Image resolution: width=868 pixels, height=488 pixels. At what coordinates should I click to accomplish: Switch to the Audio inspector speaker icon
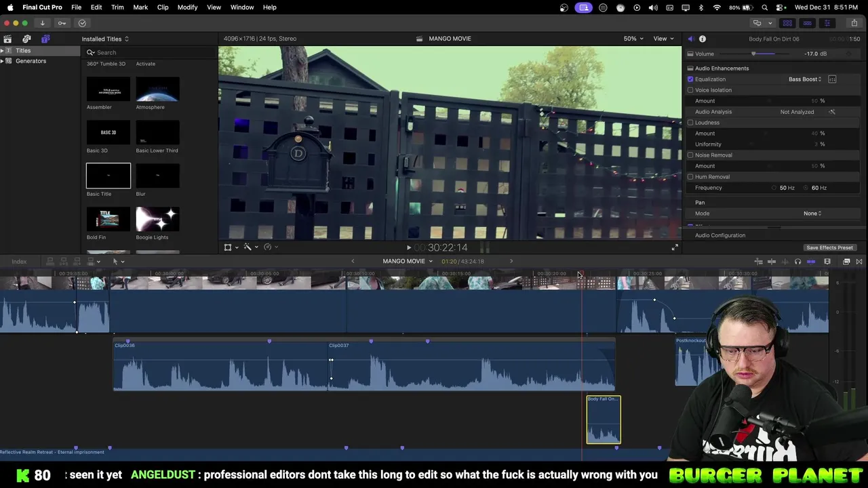click(690, 39)
